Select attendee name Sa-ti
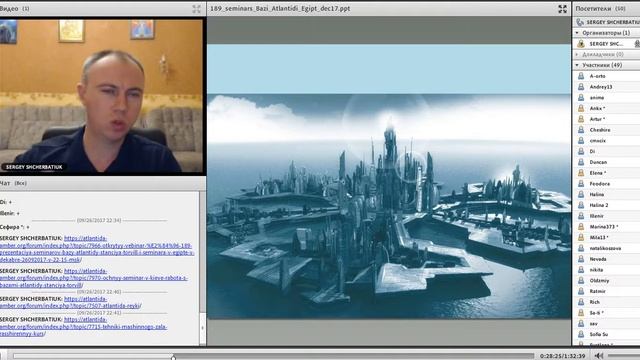The image size is (640, 360). pos(596,313)
